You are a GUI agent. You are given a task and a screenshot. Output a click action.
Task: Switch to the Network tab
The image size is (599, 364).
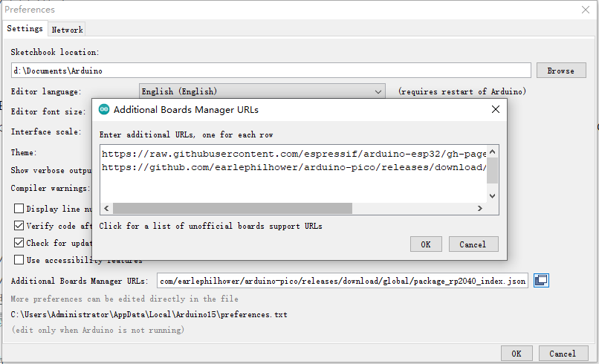click(67, 30)
